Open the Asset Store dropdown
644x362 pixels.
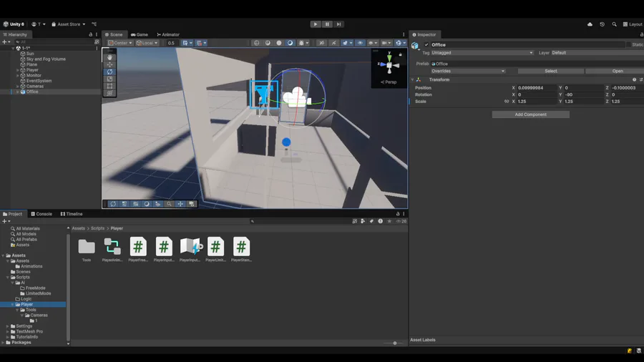pyautogui.click(x=69, y=24)
